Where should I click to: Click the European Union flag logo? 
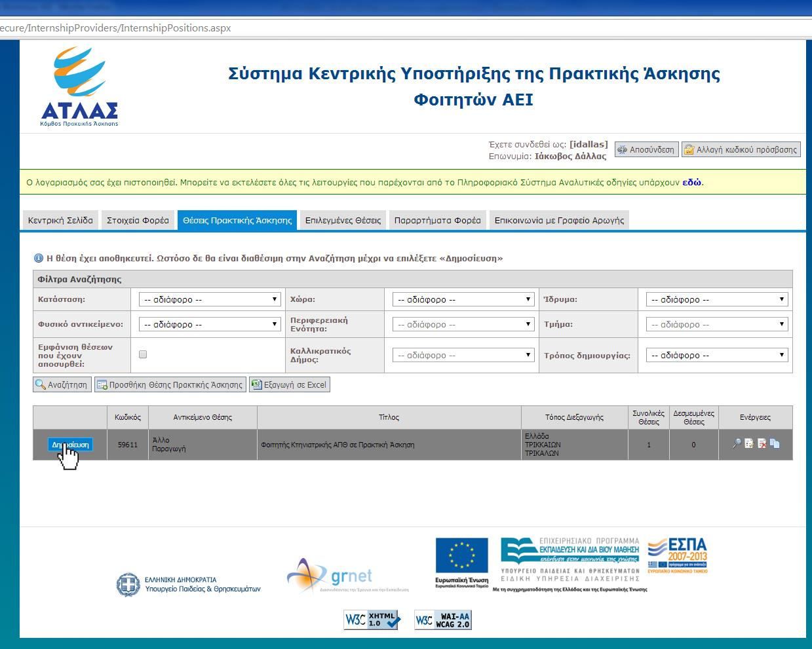tap(462, 563)
